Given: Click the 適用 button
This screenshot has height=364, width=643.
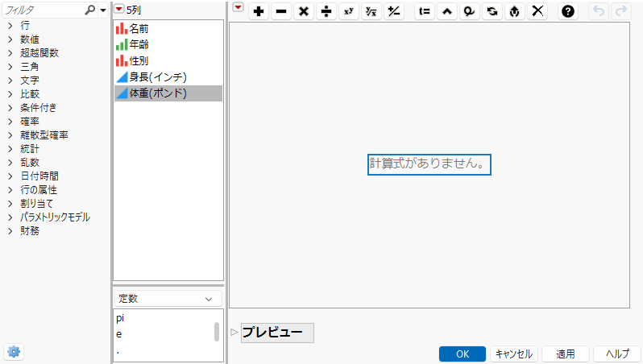Looking at the screenshot, I should pyautogui.click(x=566, y=354).
